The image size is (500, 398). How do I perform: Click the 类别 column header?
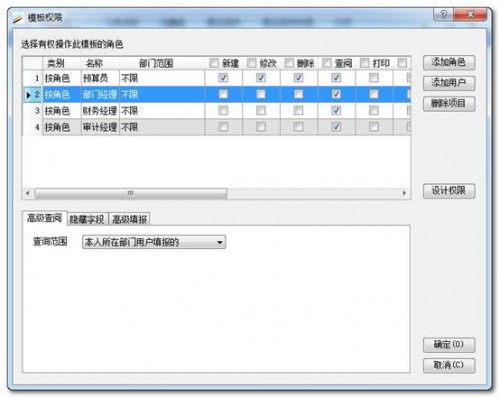(x=62, y=63)
